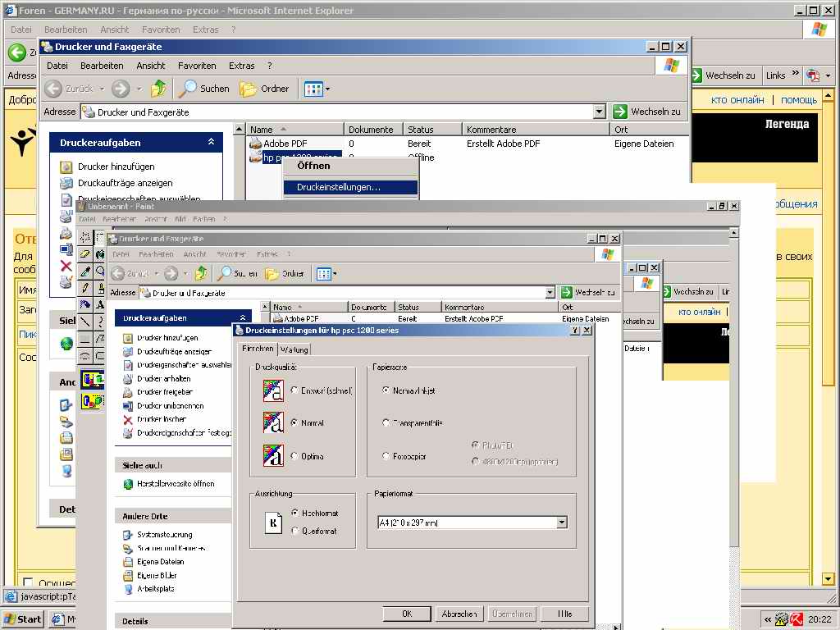The height and width of the screenshot is (630, 840).
Task: Switch to the Wartung tab
Action: 294,349
